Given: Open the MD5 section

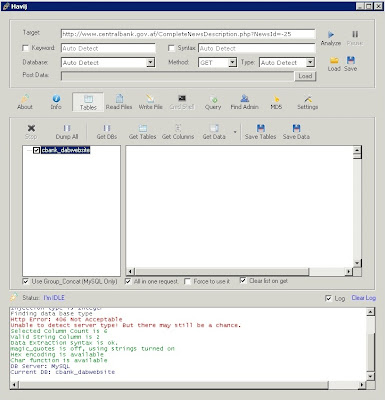Looking at the screenshot, I should pos(276,102).
